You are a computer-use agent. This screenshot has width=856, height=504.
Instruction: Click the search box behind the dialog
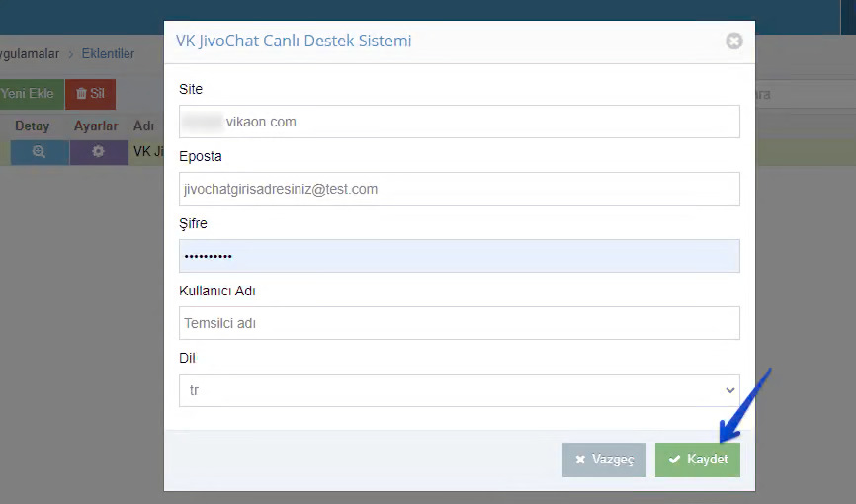(806, 94)
